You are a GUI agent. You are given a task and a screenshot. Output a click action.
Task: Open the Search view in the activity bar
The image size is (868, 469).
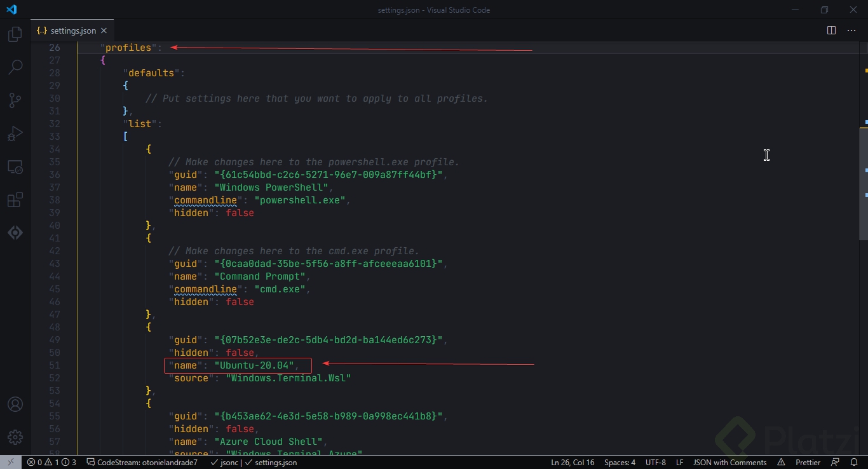15,67
